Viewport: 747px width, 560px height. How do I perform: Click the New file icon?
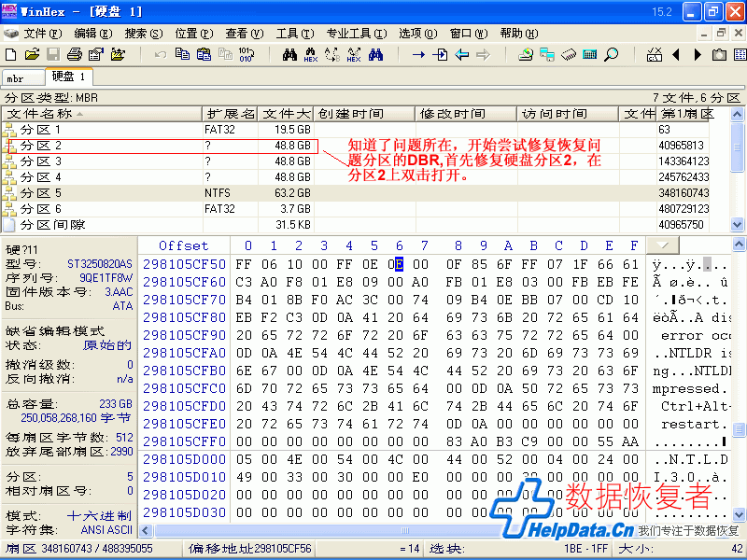(x=10, y=54)
